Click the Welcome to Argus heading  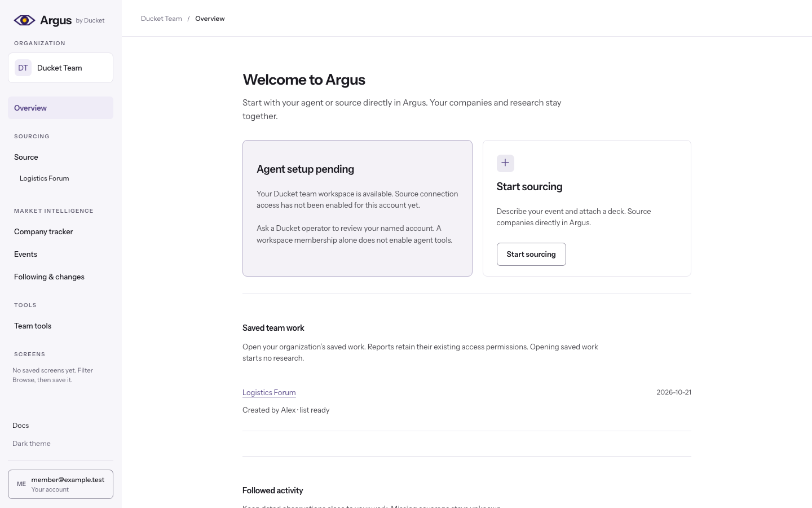coord(304,80)
